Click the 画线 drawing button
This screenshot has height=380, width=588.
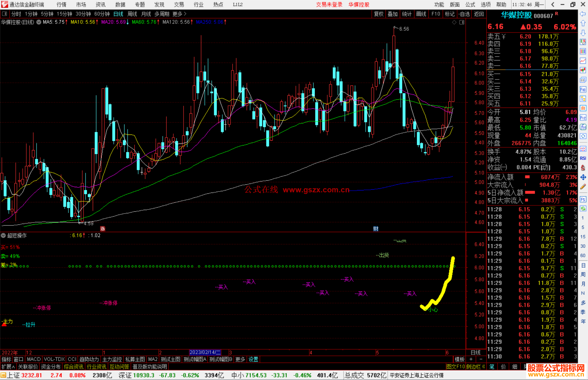click(x=421, y=14)
